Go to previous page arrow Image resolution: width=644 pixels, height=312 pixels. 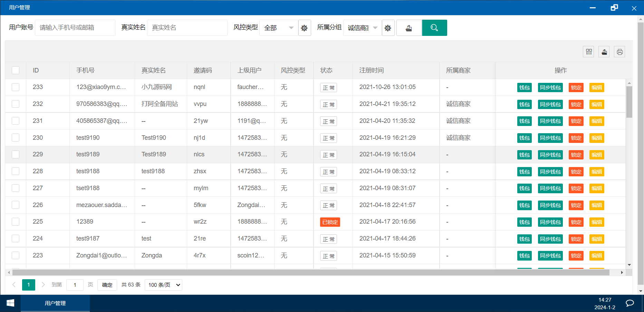point(14,285)
